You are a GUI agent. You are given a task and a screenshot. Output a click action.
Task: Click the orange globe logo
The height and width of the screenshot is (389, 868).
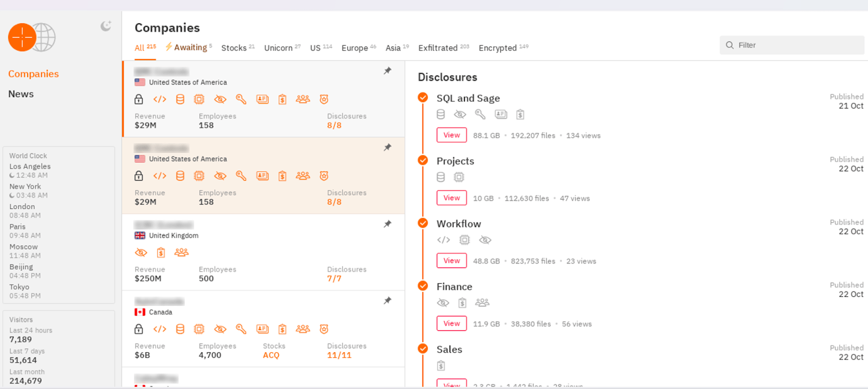coord(31,37)
